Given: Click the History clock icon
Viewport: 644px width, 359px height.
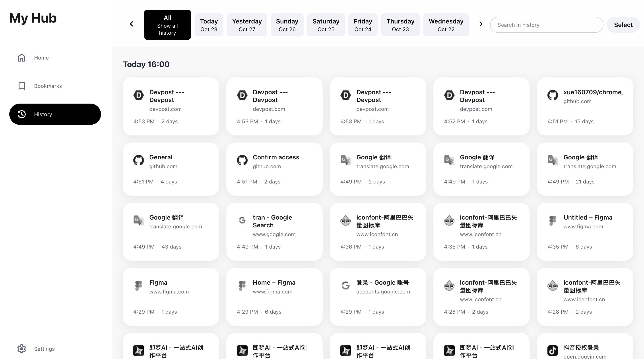Looking at the screenshot, I should coord(22,114).
